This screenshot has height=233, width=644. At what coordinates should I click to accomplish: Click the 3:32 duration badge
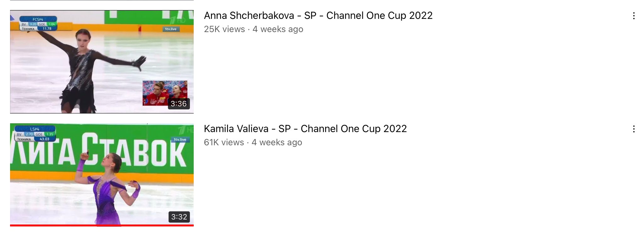(x=179, y=217)
